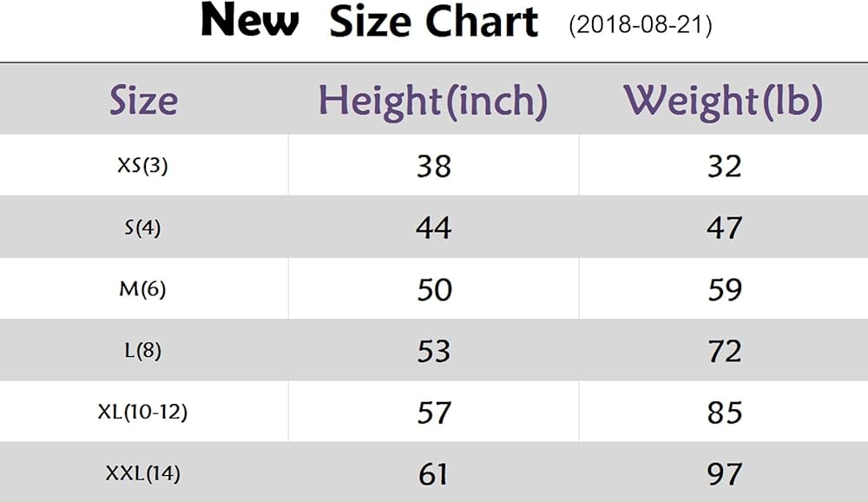Select the XL(10-12) size cell
The height and width of the screenshot is (502, 868).
coord(142,413)
